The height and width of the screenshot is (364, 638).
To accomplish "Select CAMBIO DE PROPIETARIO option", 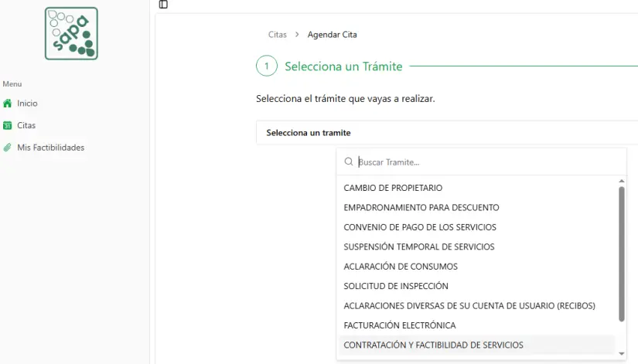I will 477,188.
